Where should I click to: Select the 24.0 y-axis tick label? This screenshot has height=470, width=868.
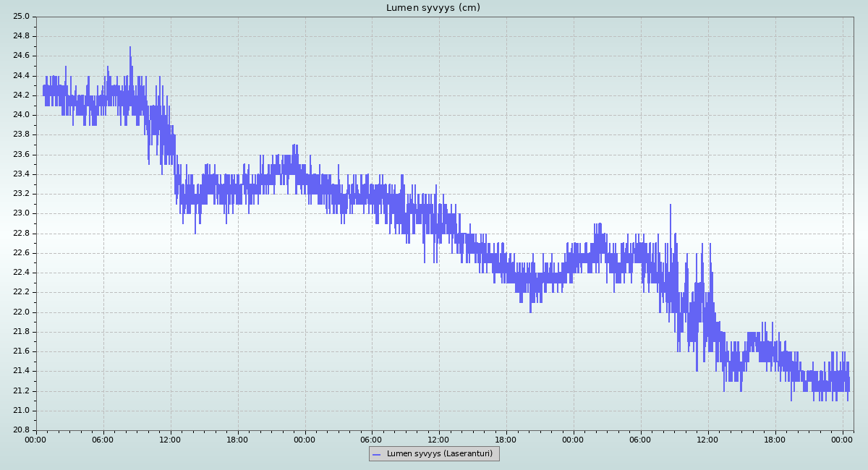(x=22, y=115)
